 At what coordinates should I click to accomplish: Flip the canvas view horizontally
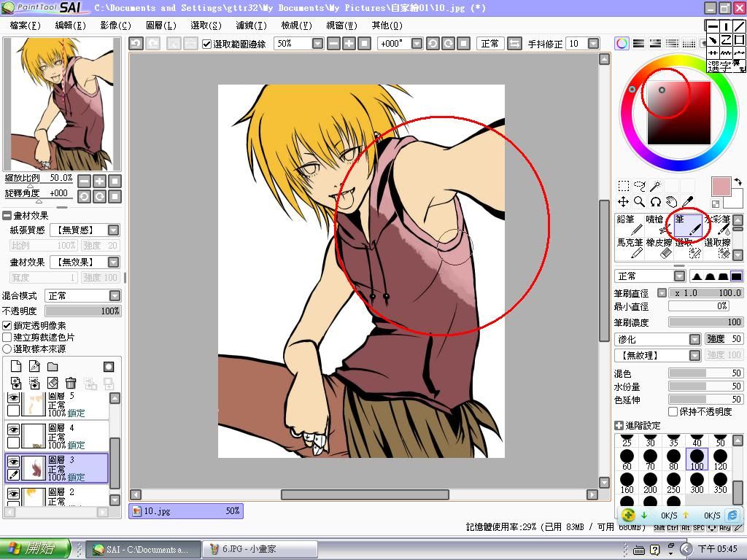coord(514,44)
